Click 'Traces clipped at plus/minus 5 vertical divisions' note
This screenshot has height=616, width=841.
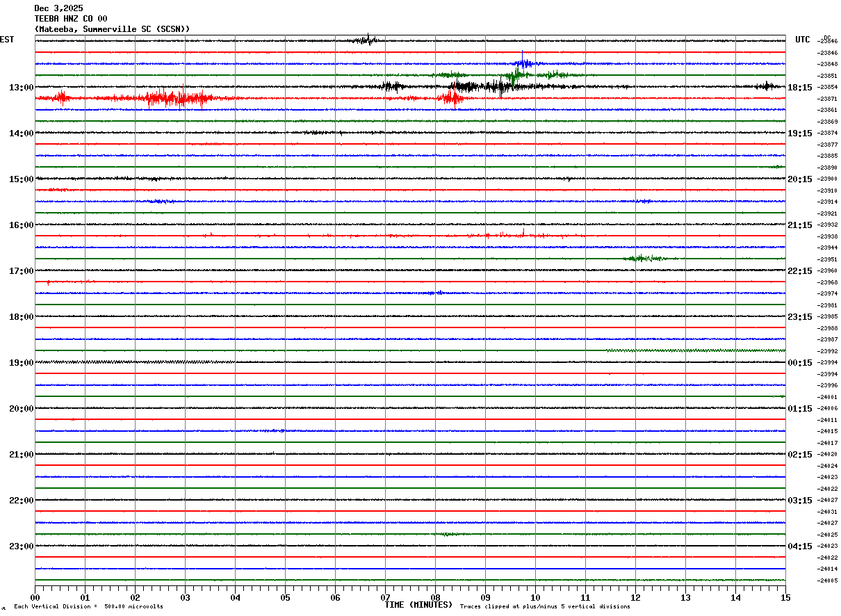coord(545,607)
